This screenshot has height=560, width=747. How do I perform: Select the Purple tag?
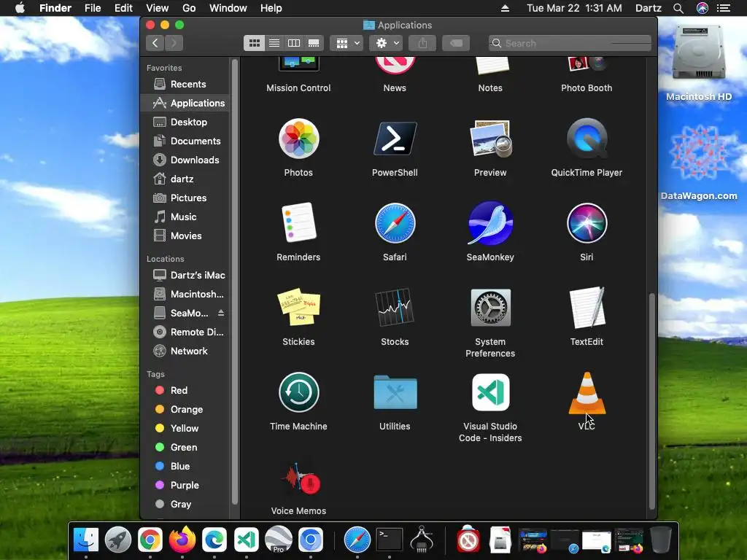click(185, 485)
